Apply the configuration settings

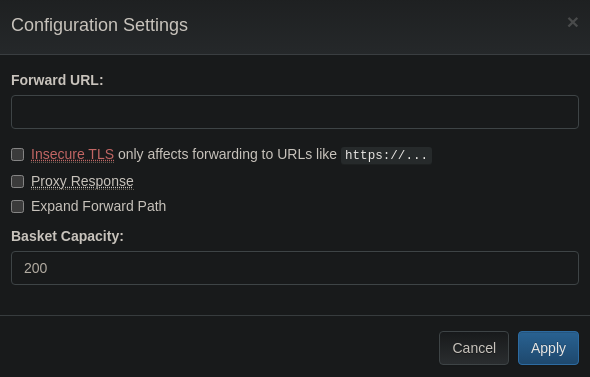tap(548, 348)
